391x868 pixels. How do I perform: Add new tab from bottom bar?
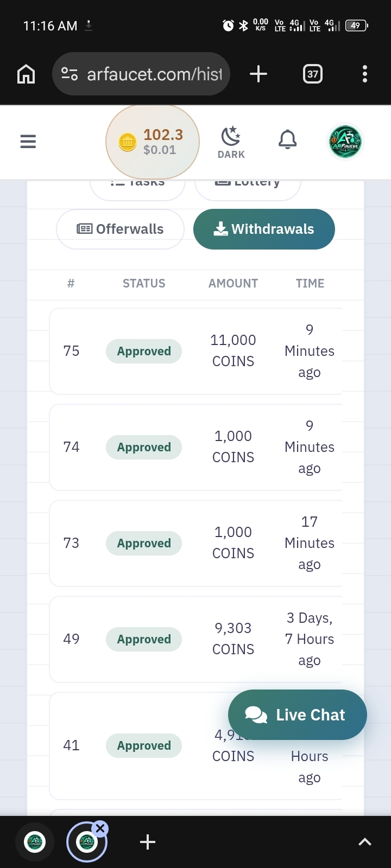point(148,842)
